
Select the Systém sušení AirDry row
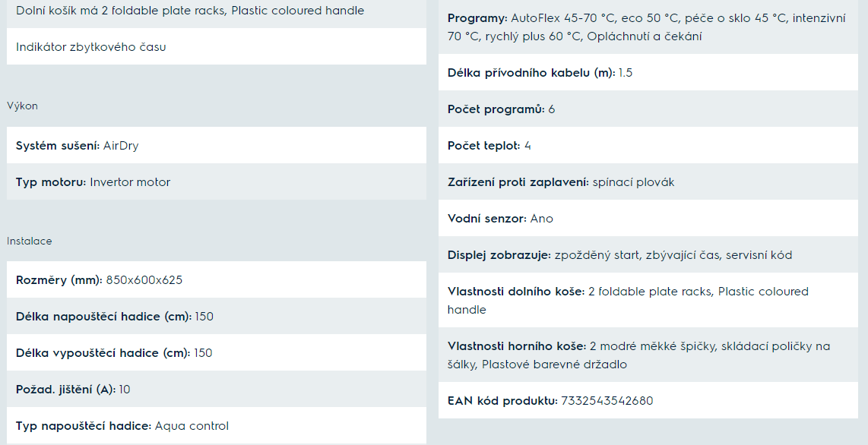pyautogui.click(x=217, y=145)
